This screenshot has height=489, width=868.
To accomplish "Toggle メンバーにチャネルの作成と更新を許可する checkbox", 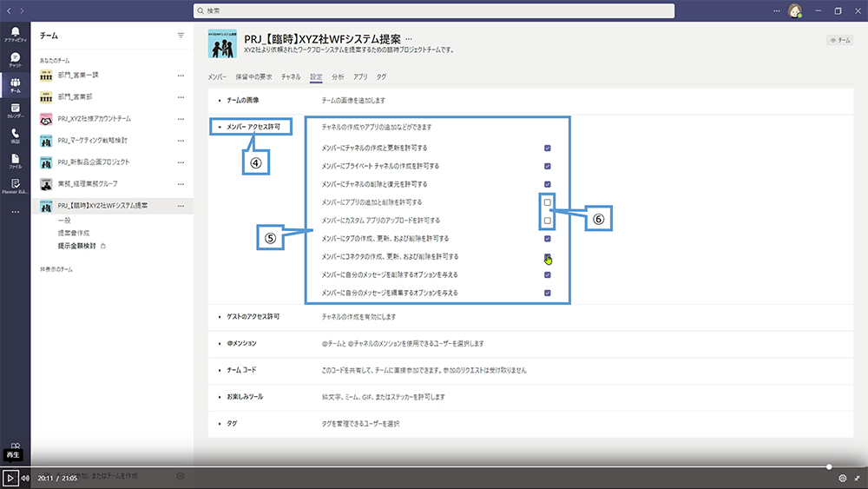I will coord(548,148).
